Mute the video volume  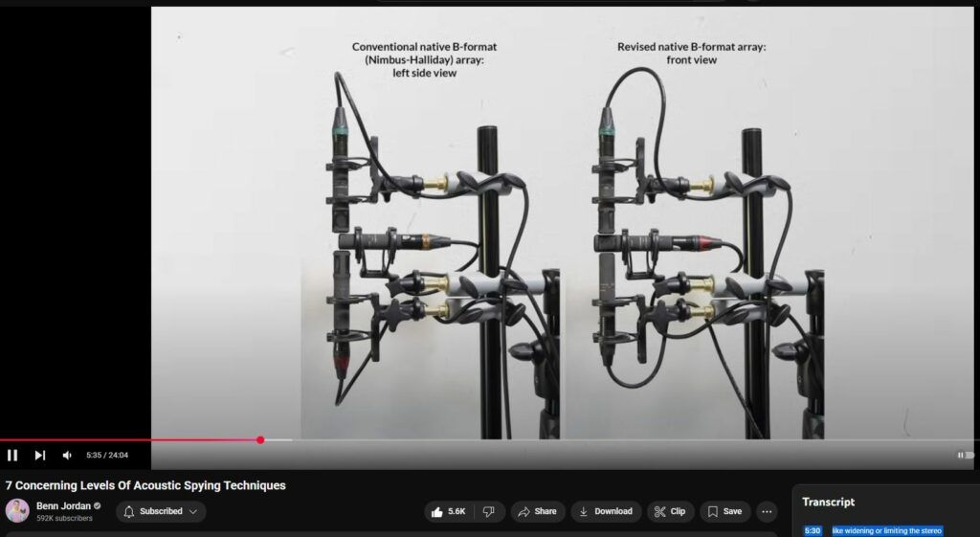tap(67, 456)
